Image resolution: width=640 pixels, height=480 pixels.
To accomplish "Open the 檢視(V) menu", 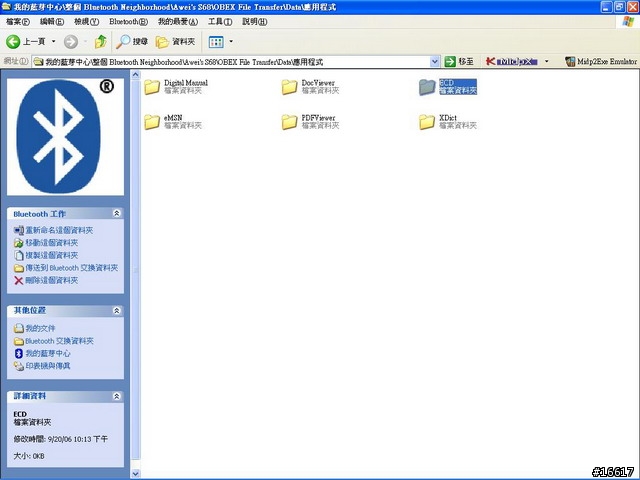I will coord(86,22).
